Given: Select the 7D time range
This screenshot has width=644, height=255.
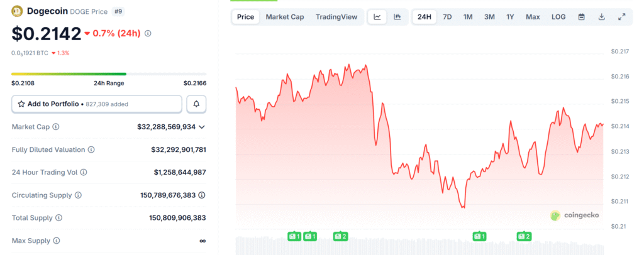Looking at the screenshot, I should pyautogui.click(x=447, y=17).
